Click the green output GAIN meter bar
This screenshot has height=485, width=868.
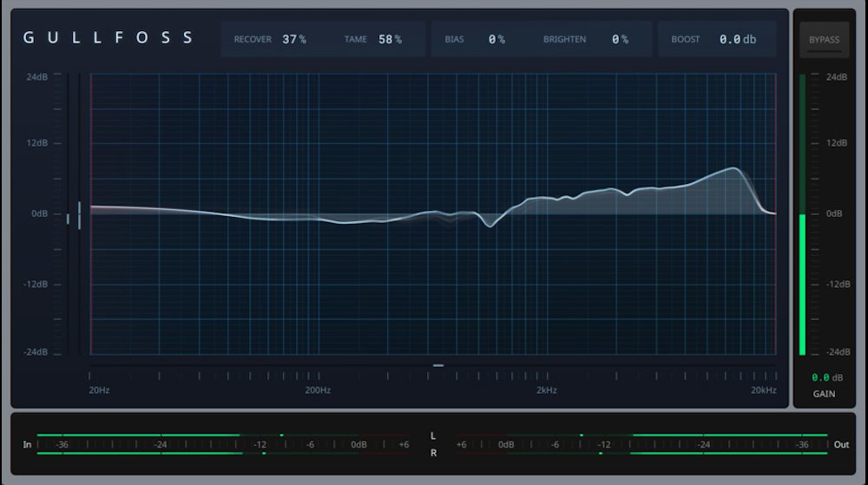(802, 285)
